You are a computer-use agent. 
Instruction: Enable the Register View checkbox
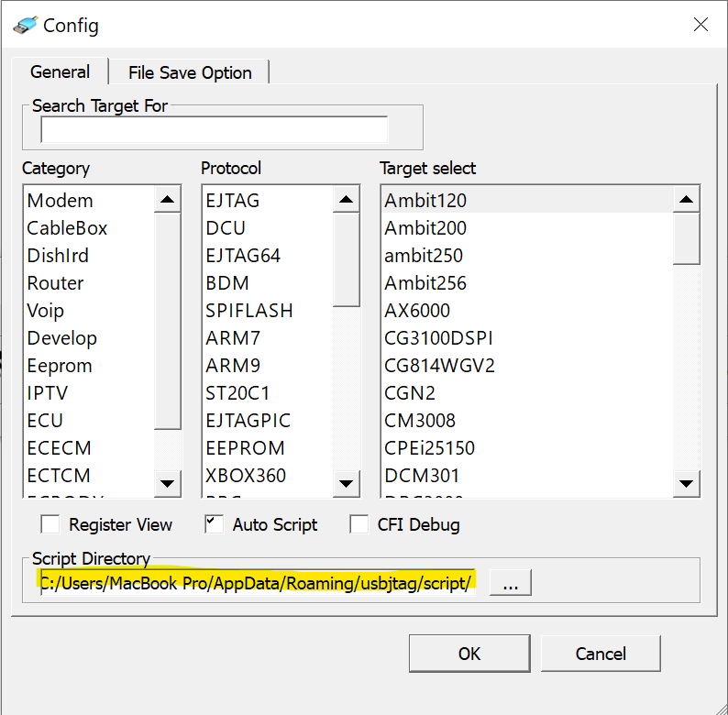click(x=51, y=524)
